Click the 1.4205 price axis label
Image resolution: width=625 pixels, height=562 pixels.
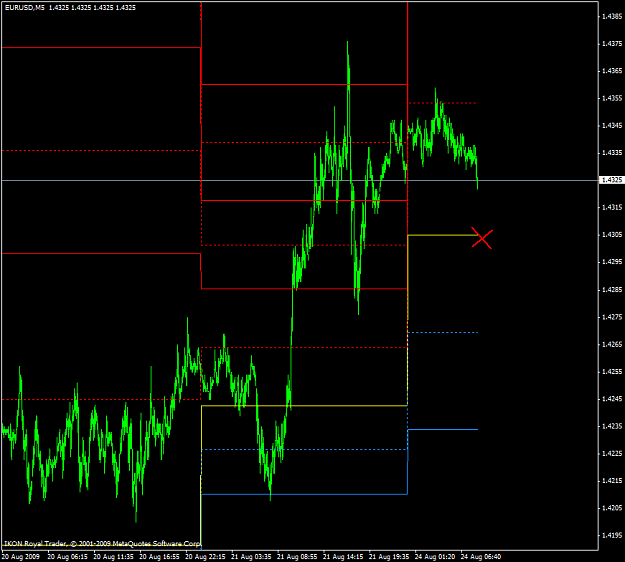coord(612,508)
